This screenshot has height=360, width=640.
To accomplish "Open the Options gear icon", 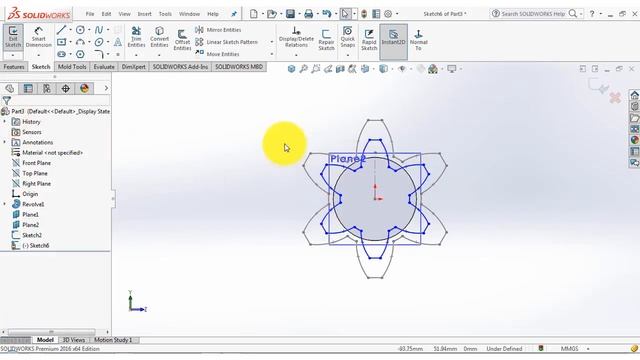I will (388, 14).
